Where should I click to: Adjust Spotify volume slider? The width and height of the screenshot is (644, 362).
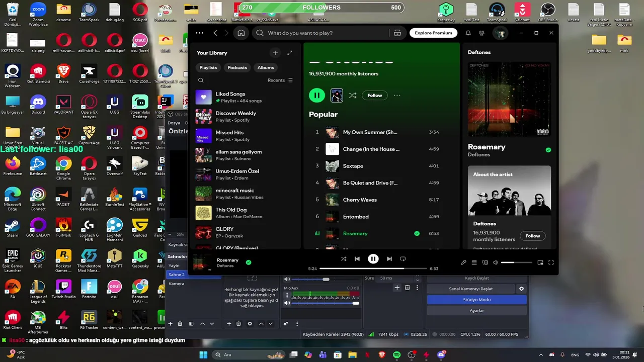(516, 262)
